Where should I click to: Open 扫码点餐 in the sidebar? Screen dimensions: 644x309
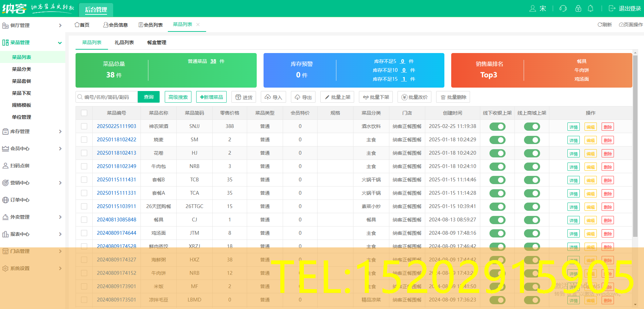[20, 166]
